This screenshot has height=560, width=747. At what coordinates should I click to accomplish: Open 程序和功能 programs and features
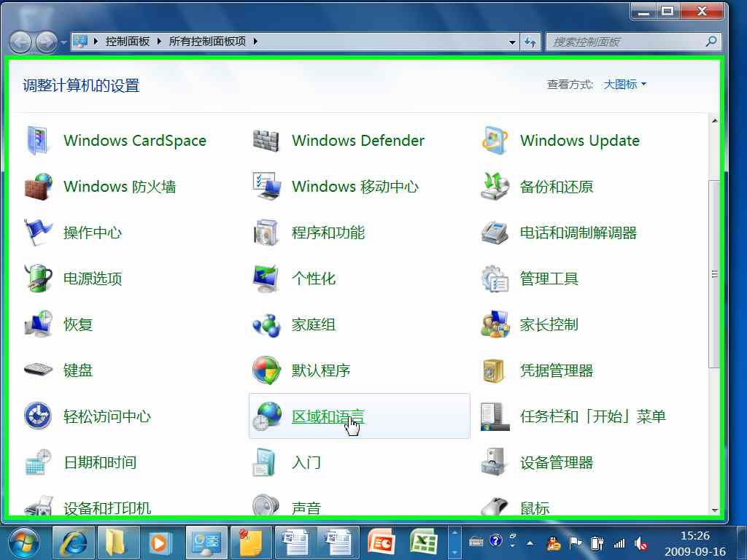[309, 233]
